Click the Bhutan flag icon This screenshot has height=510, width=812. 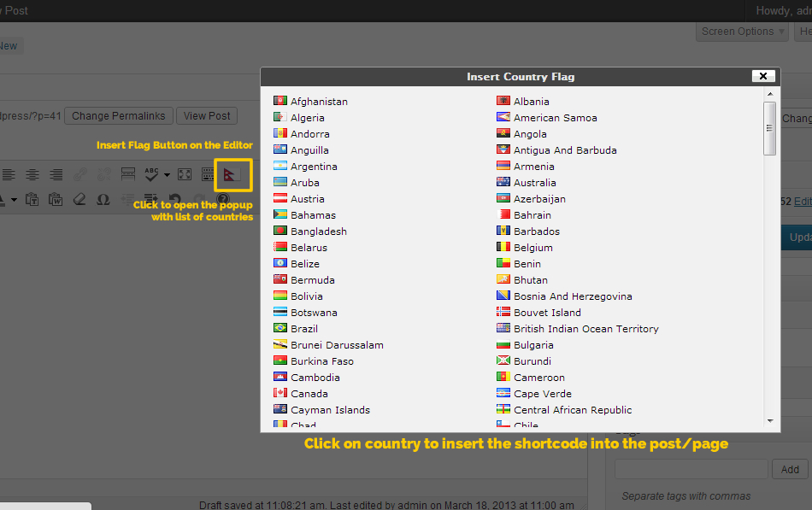tap(503, 279)
